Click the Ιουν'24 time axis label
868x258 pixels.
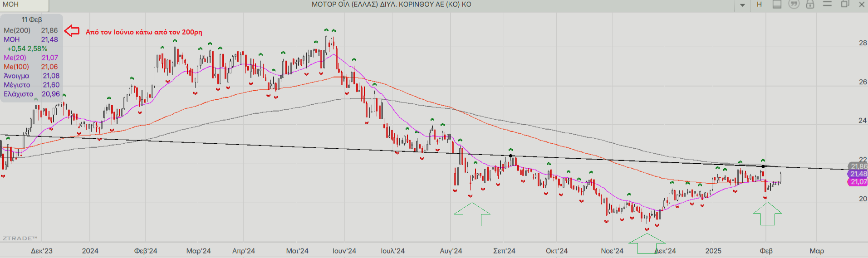click(344, 251)
